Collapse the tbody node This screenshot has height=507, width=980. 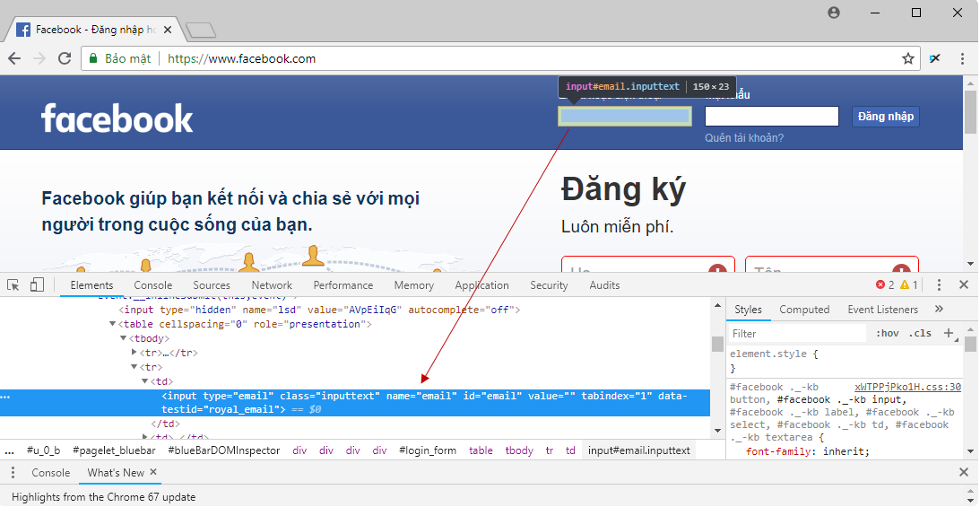click(123, 338)
